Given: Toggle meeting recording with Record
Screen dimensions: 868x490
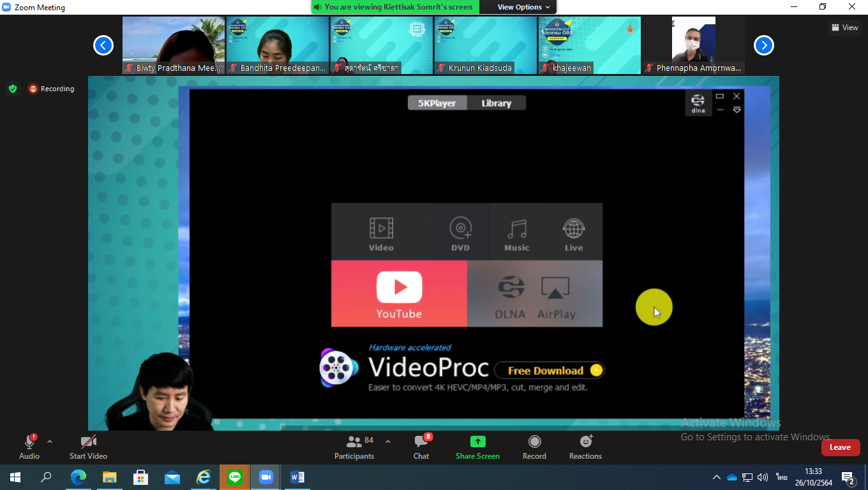Looking at the screenshot, I should coord(534,447).
